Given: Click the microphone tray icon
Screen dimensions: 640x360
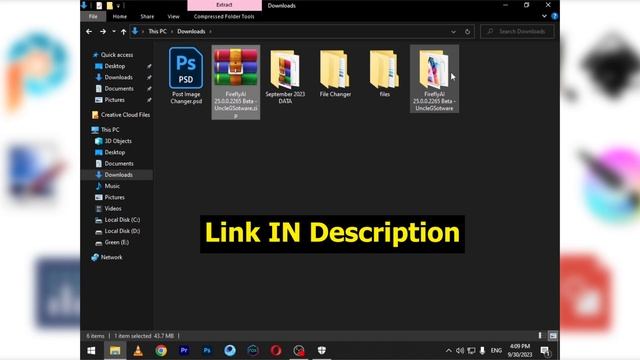Looking at the screenshot, I should point(482,351).
